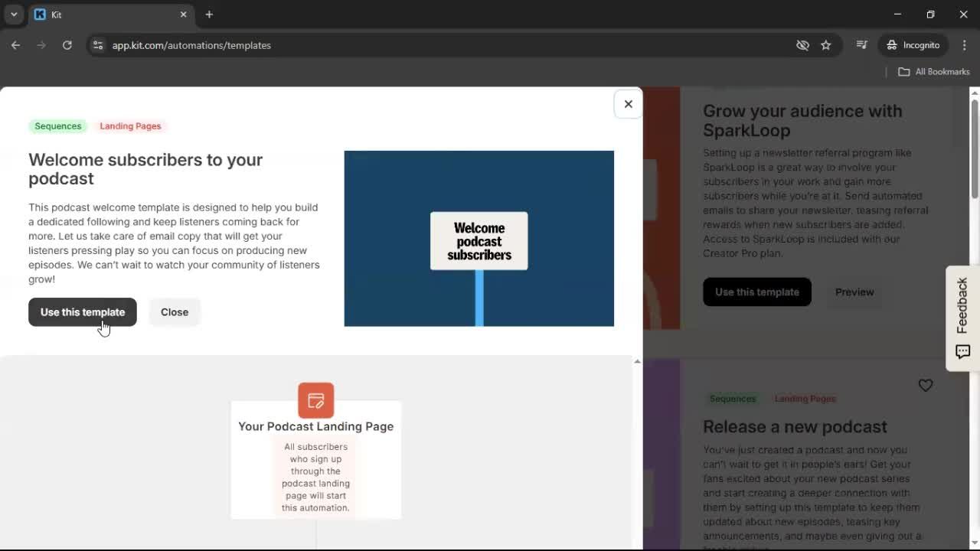Favorite the Release a new podcast template heart
Screen dimensions: 980x551
(x=926, y=385)
